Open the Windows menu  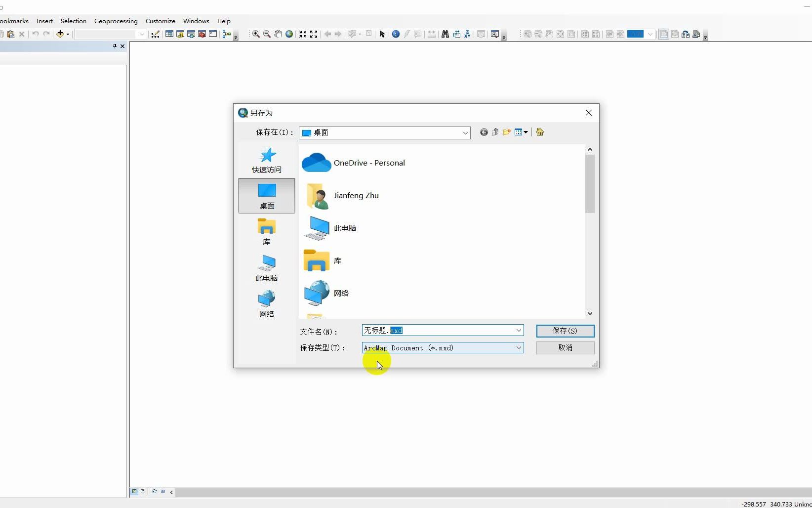tap(196, 21)
